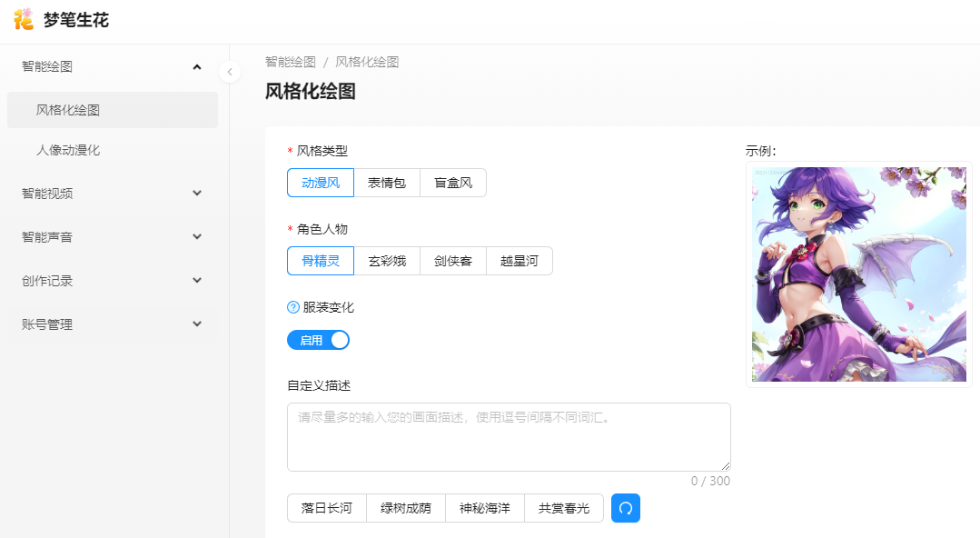Add the 神秘海洋 preset tag
The height and width of the screenshot is (538, 980).
click(485, 508)
